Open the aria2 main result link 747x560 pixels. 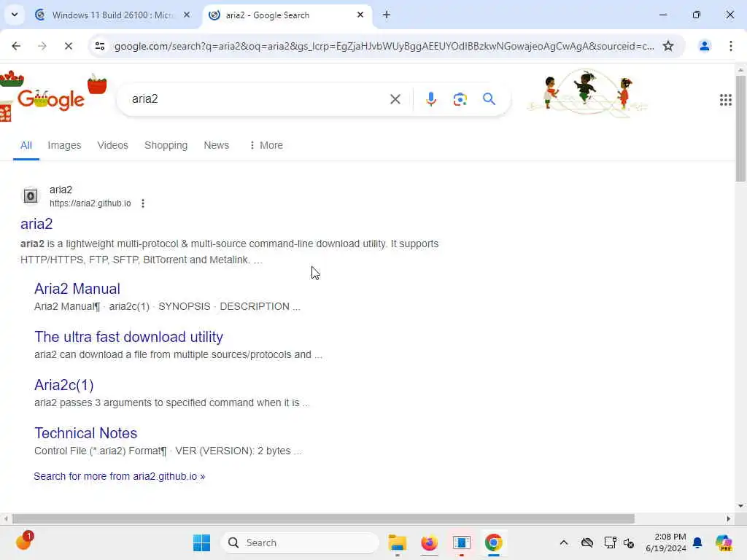pos(36,224)
